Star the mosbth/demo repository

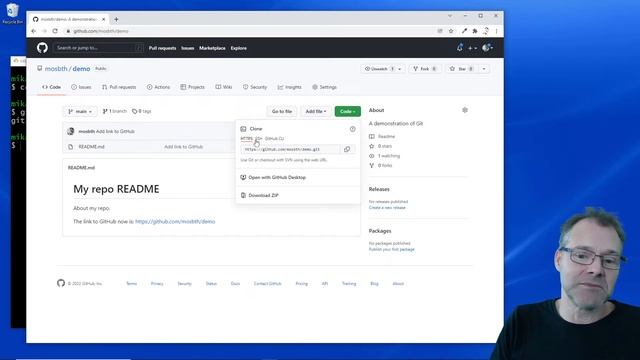[462, 69]
